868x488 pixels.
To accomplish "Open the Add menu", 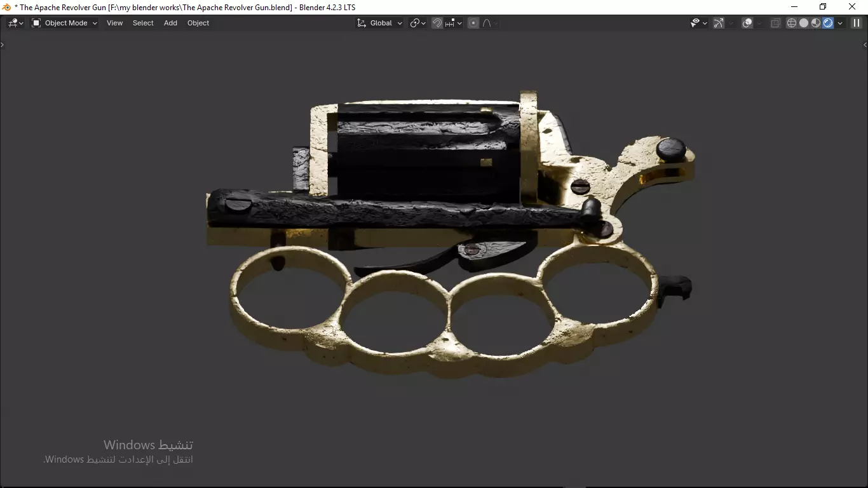I will (x=170, y=23).
